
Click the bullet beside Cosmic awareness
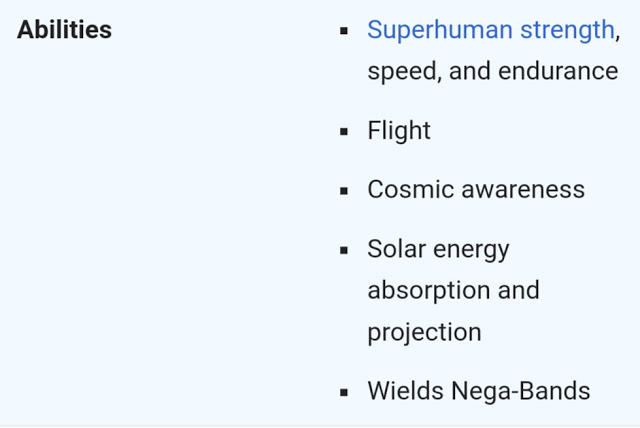click(344, 191)
